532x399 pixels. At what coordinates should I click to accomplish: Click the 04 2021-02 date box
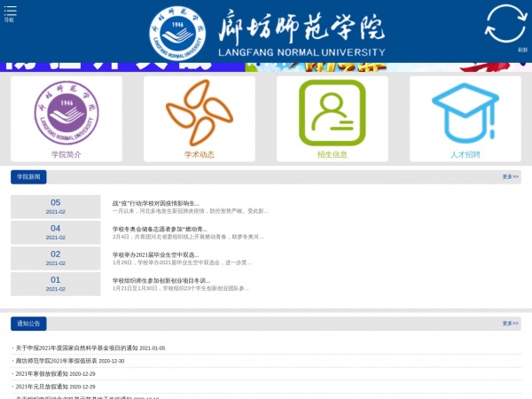[56, 232]
